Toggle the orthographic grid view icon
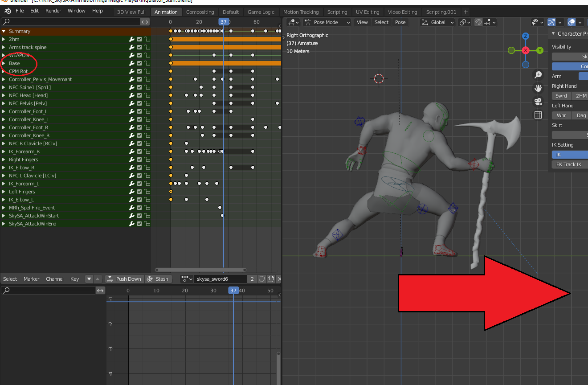588x385 pixels. [x=538, y=115]
